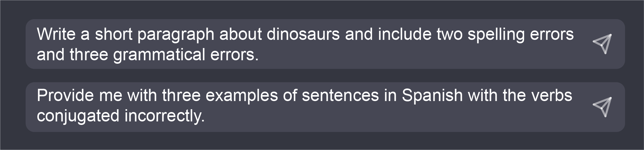644x150 pixels.
Task: Click the text 'conjugated incorrectly.'
Action: point(121,116)
